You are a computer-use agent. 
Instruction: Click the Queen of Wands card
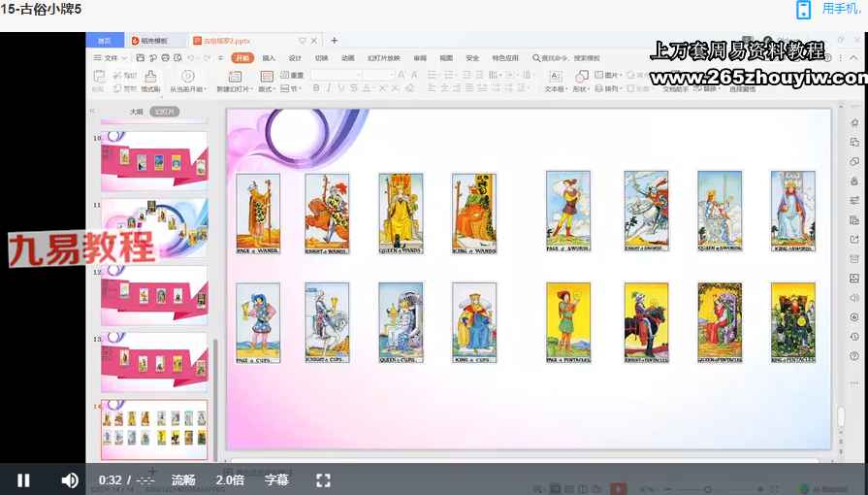(401, 214)
